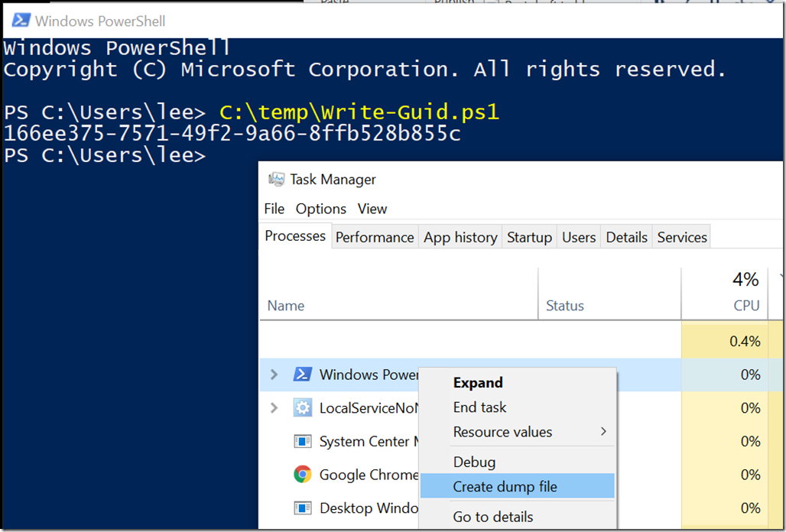Viewport: 786px width, 532px height.
Task: Switch to the Details tab
Action: point(627,237)
